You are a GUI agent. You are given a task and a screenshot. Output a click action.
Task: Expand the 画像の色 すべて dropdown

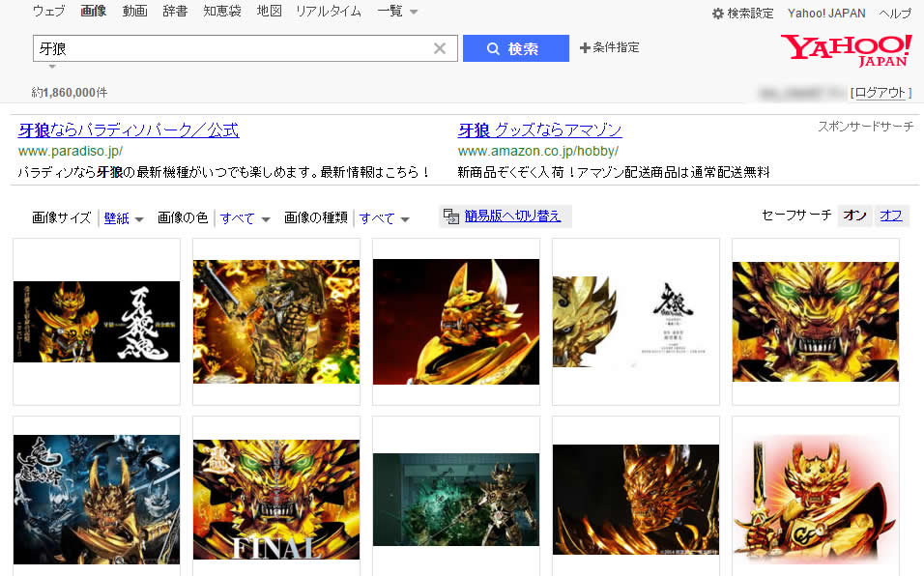tap(266, 219)
